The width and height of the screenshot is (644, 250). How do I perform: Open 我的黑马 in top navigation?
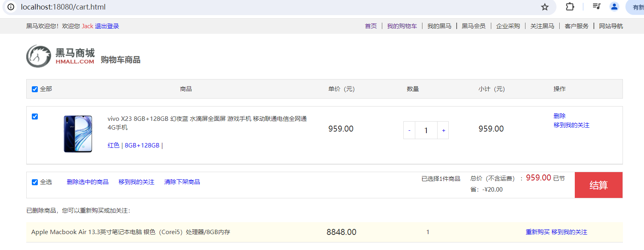click(439, 26)
